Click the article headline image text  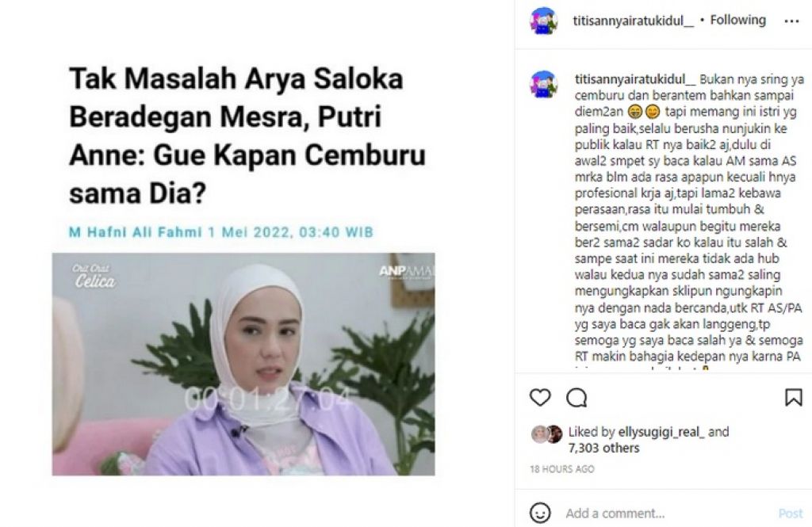(247, 136)
